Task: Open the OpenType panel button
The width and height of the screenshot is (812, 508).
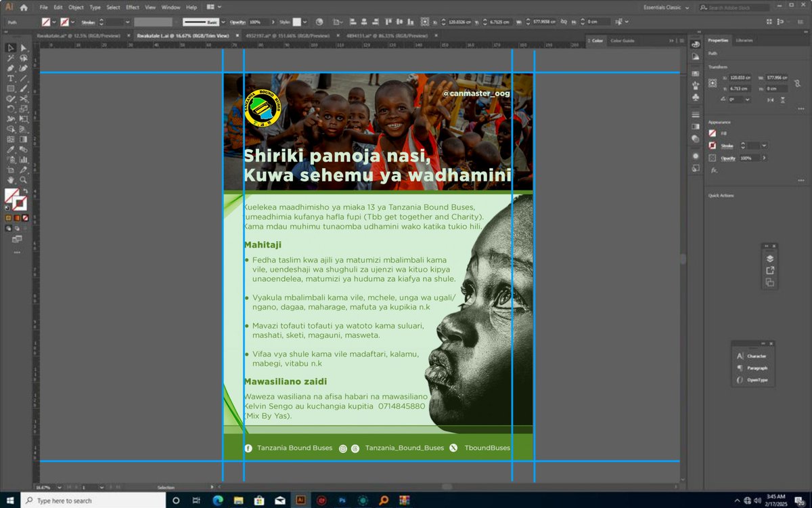Action: tap(752, 380)
